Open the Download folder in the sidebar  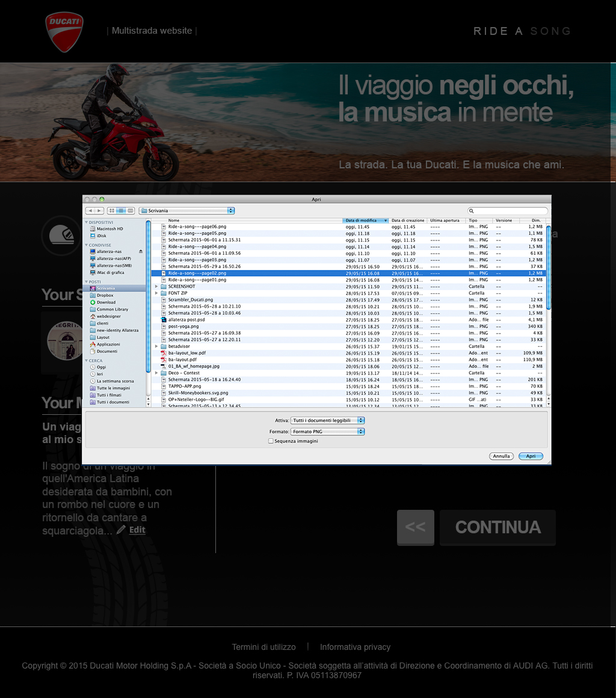(106, 302)
